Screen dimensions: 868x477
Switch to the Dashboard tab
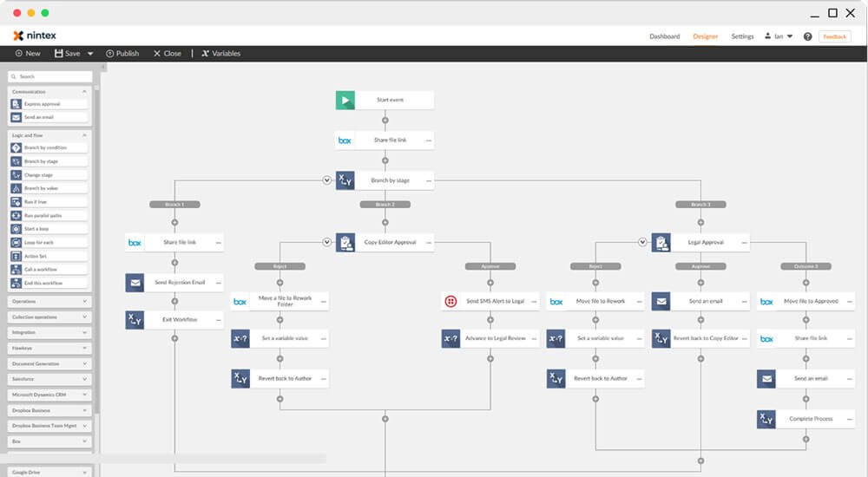664,36
